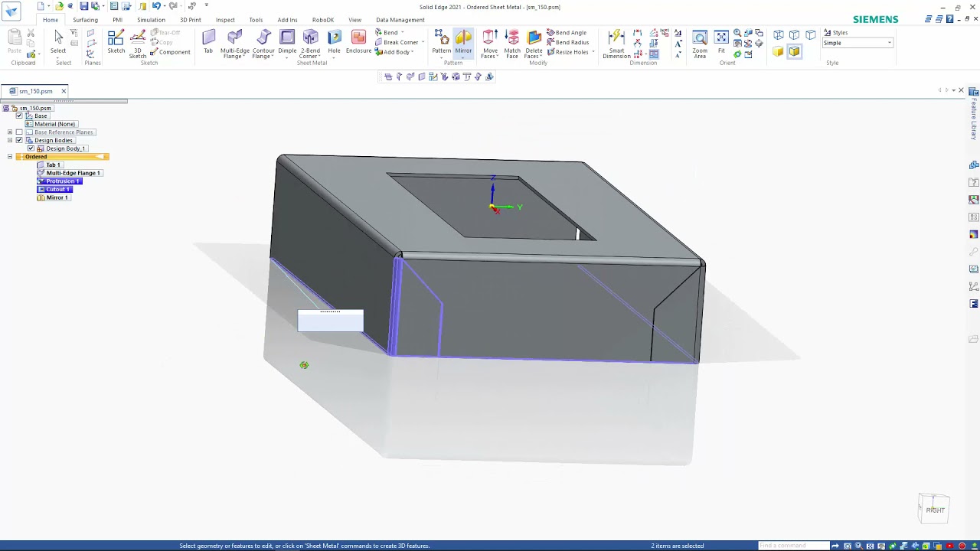The width and height of the screenshot is (980, 551).
Task: Select Protrusion 1 in the tree
Action: [x=59, y=181]
